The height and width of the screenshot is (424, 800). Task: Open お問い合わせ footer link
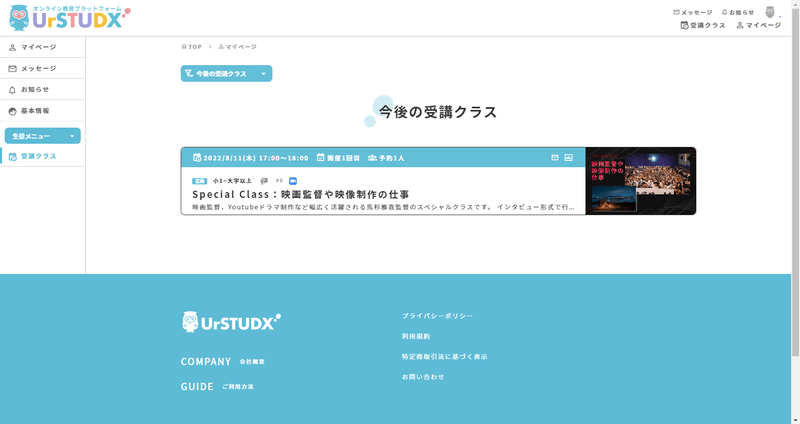(x=423, y=377)
